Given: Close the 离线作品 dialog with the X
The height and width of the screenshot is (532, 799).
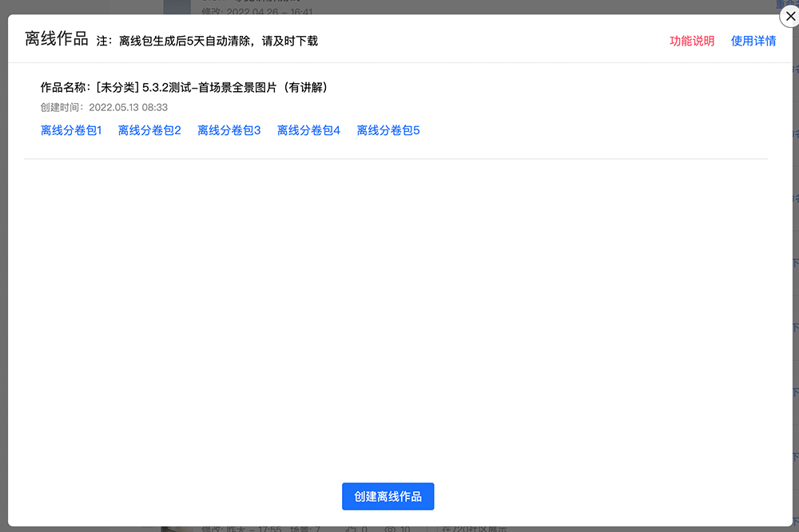Looking at the screenshot, I should coord(789,16).
